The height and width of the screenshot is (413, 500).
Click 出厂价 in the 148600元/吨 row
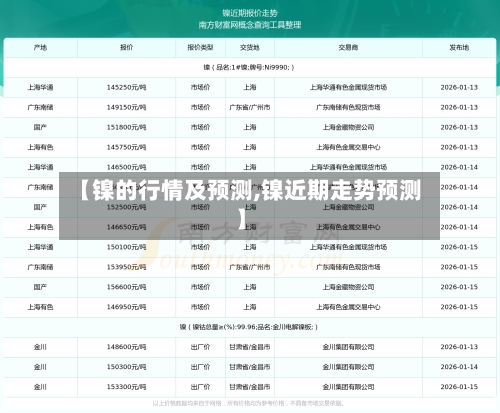point(200,347)
